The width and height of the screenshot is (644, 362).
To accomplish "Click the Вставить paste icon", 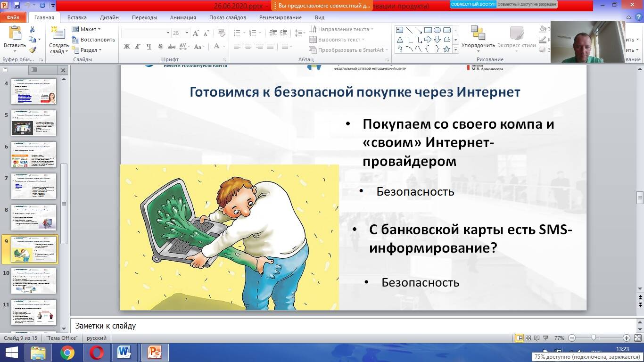I will pyautogui.click(x=15, y=33).
